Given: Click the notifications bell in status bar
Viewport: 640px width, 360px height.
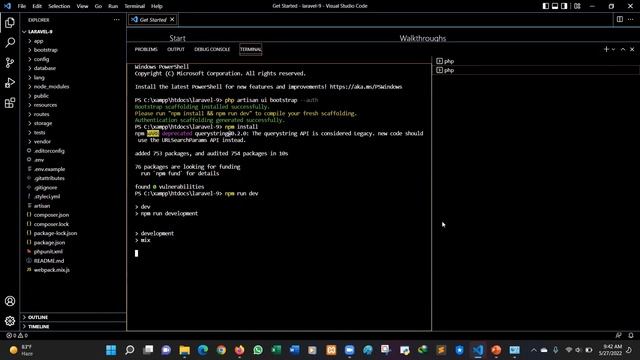Looking at the screenshot, I should coord(631,335).
